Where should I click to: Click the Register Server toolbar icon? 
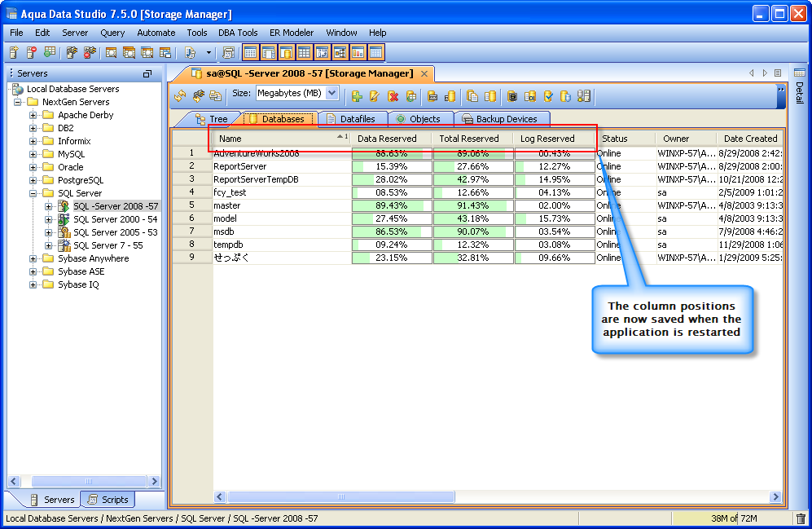coord(14,52)
